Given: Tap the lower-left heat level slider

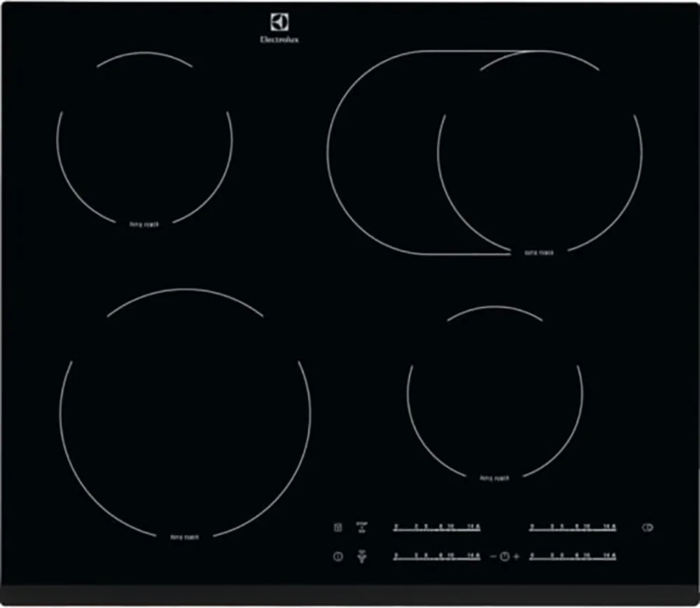Looking at the screenshot, I should 437,557.
